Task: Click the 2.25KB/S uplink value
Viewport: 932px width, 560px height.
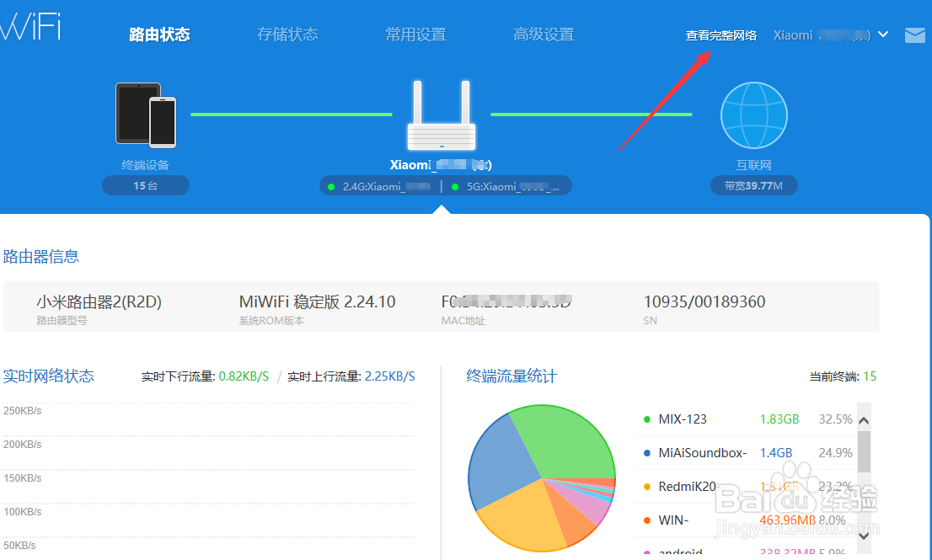Action: coord(390,376)
